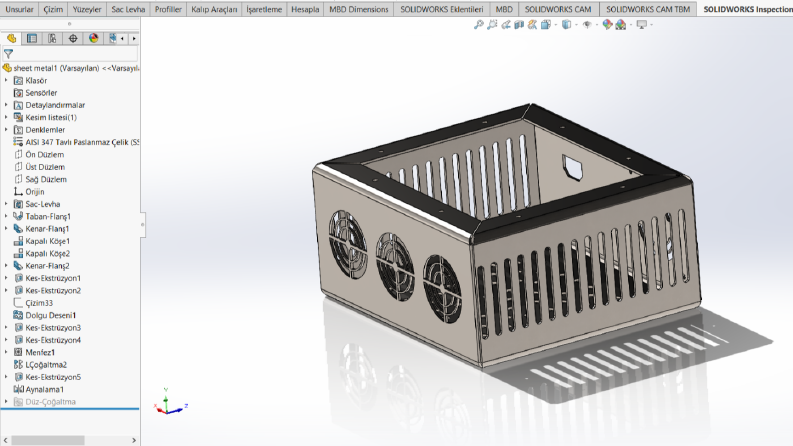Select the Ön Düzlem plane
Screen dimensions: 793x446
click(45, 155)
